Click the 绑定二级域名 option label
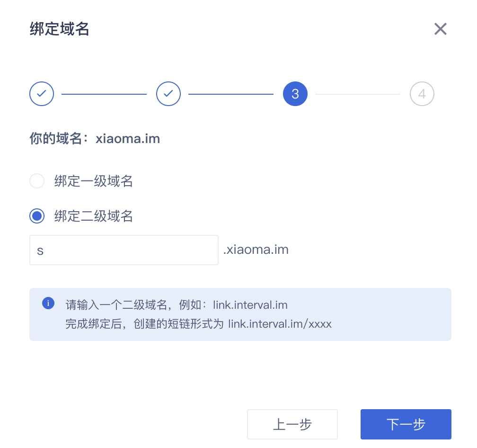477x448 pixels. (x=93, y=216)
